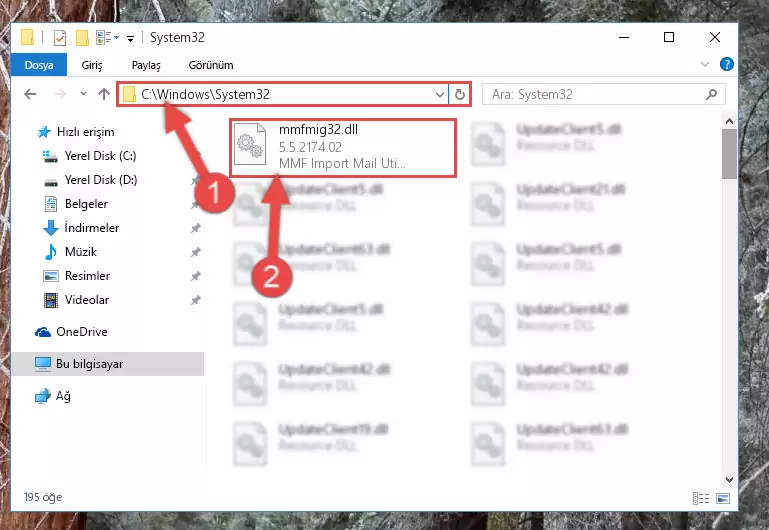Click the pin icon next to İndirmeler
769x530 pixels.
[x=196, y=228]
